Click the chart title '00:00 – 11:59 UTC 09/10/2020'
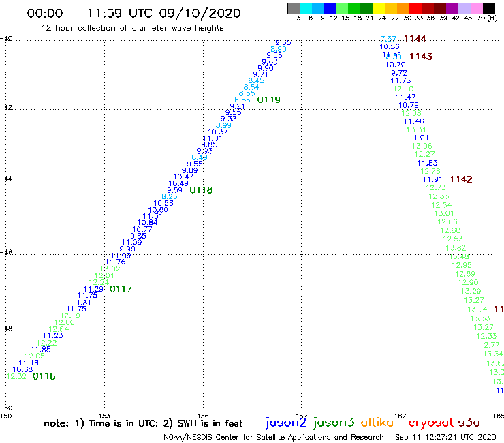 (133, 13)
